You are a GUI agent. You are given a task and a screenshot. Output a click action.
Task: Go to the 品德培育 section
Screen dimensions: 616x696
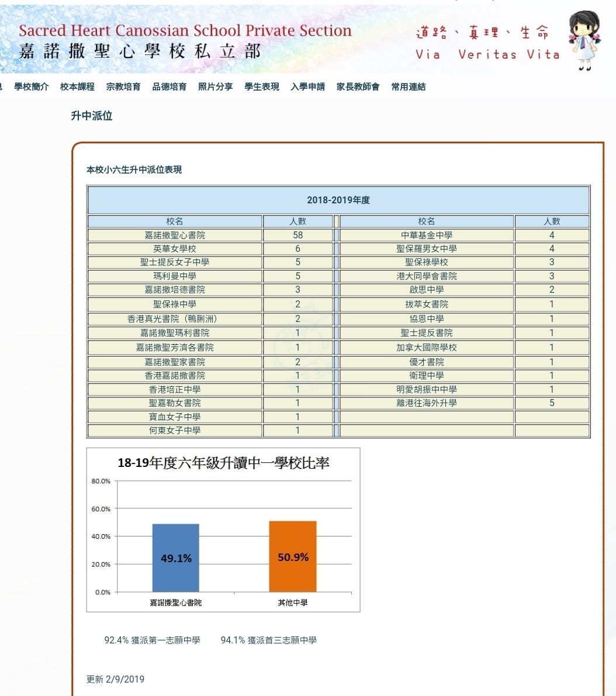click(169, 86)
